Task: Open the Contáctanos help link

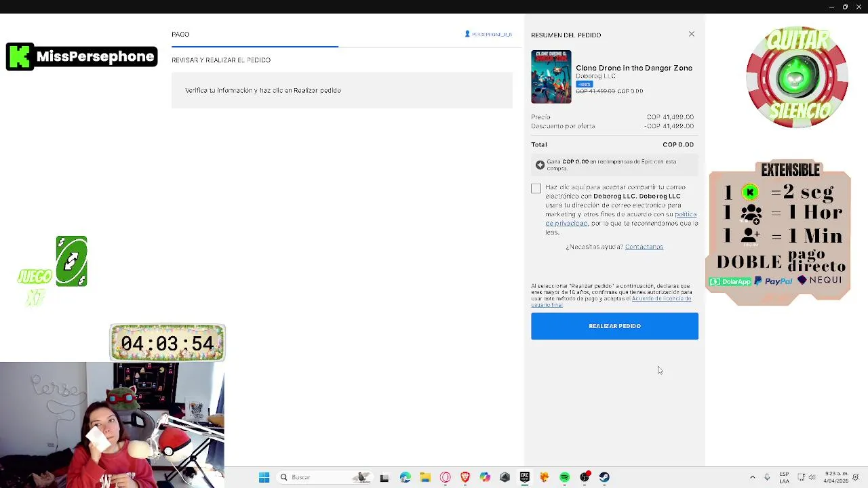Action: [644, 247]
